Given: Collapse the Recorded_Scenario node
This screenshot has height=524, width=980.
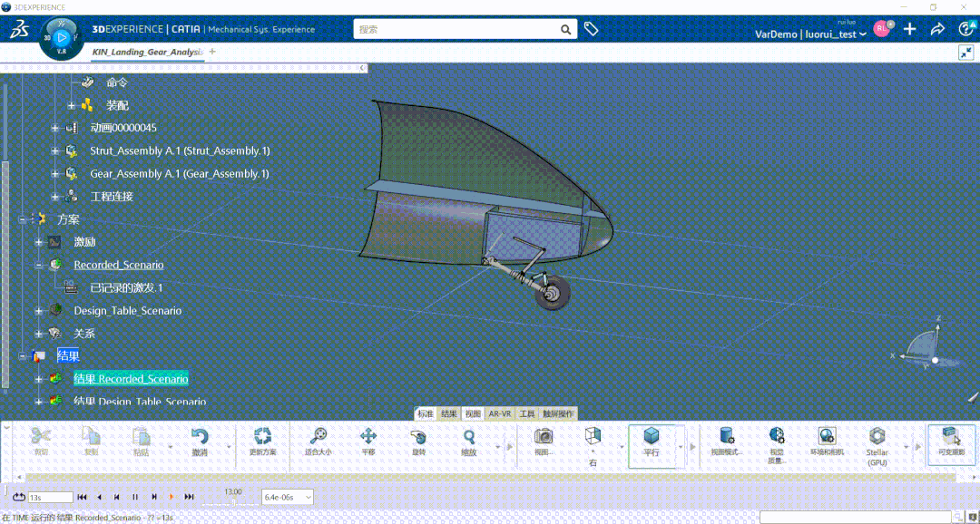Looking at the screenshot, I should click(39, 265).
